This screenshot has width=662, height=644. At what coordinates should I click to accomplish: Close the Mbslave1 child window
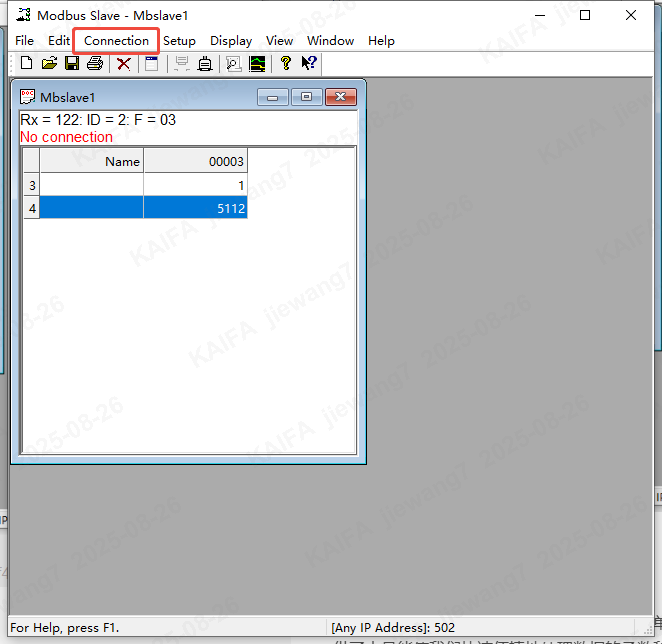pos(341,97)
